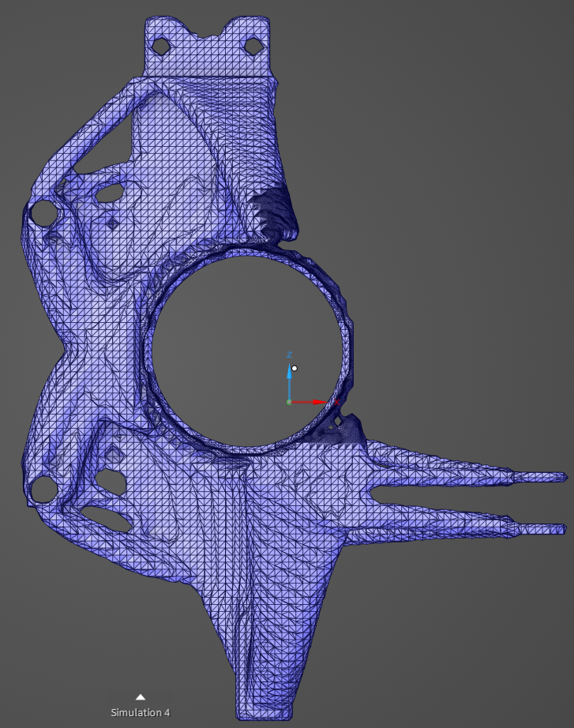Click the green origin point of triad
Viewport: 574px width, 728px height.
289,402
